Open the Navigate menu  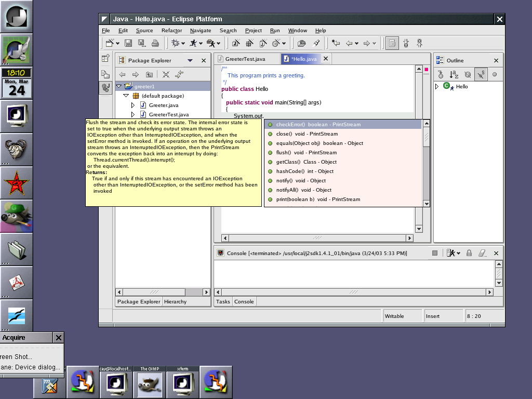[201, 31]
